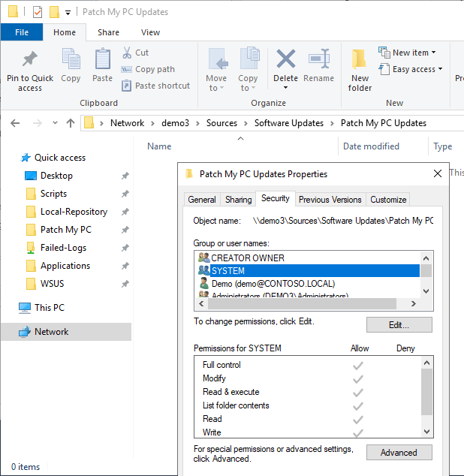This screenshot has height=476, width=464.
Task: Expand chevron after Sources breadcrumb
Action: [246, 123]
